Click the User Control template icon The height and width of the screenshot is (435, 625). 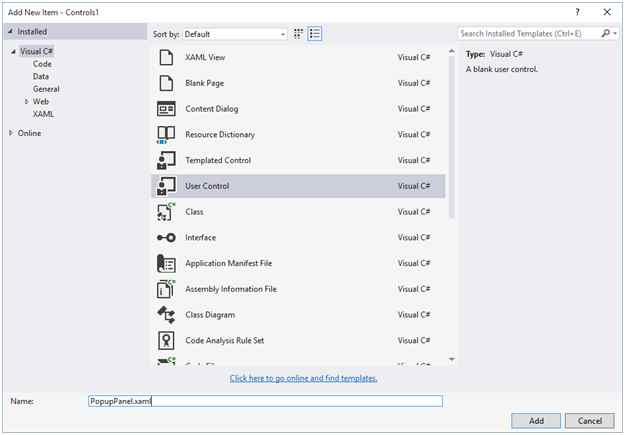pos(166,186)
